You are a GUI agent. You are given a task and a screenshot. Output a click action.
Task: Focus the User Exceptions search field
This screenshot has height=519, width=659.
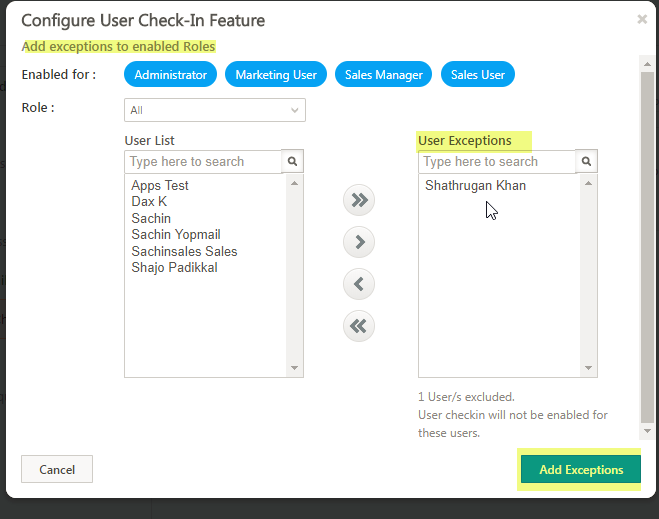498,161
